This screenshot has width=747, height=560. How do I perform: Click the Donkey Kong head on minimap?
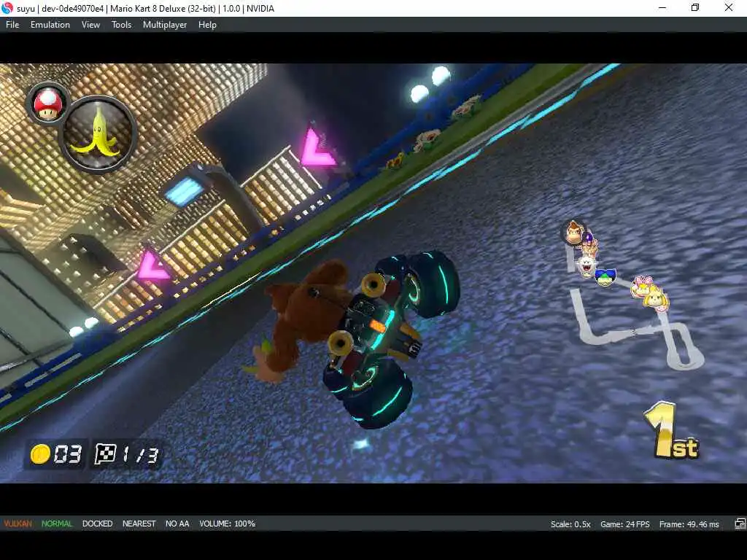point(574,232)
